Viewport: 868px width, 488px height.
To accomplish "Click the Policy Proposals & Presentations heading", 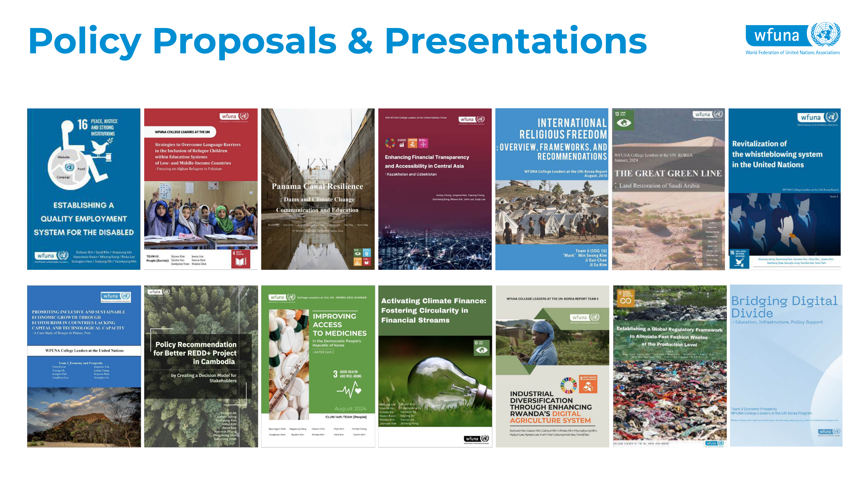I will 338,41.
